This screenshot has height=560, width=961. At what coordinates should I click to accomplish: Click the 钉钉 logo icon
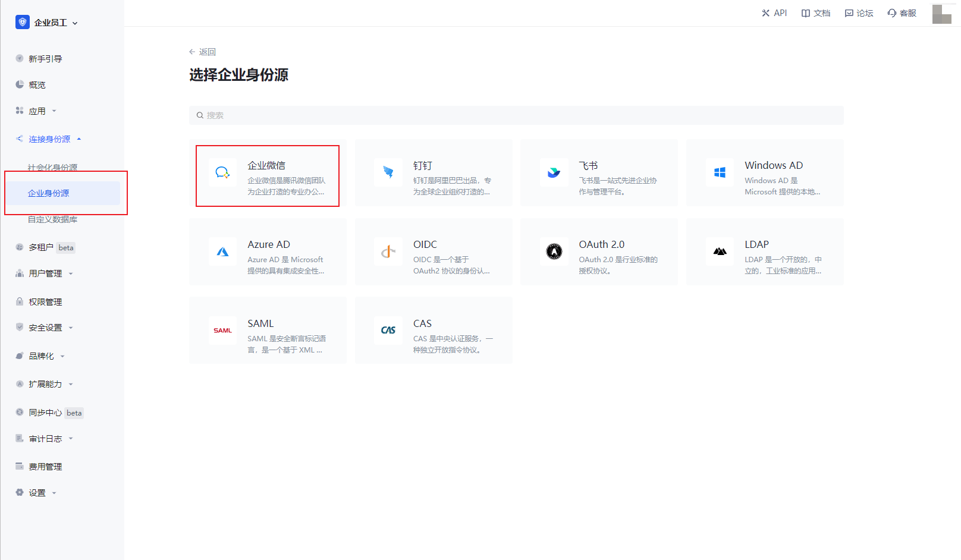388,172
